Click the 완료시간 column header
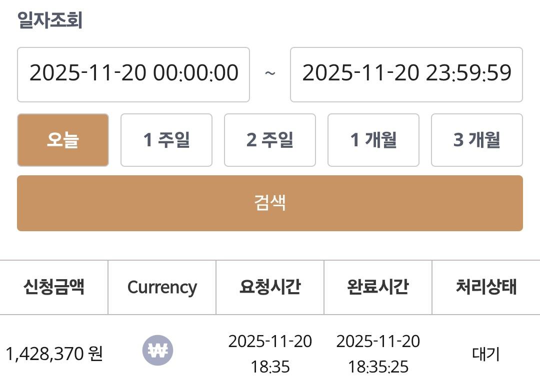Screen dimensions: 540x392 click(x=378, y=287)
